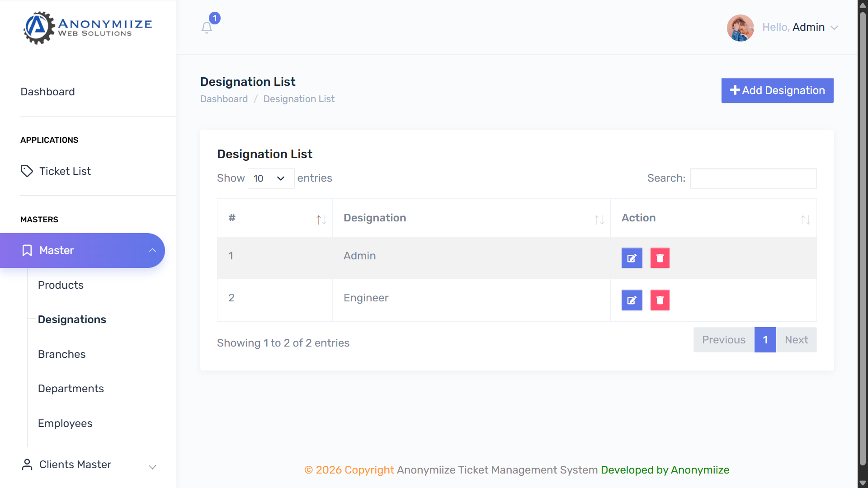Go to Dashboard in the sidebar

point(47,92)
